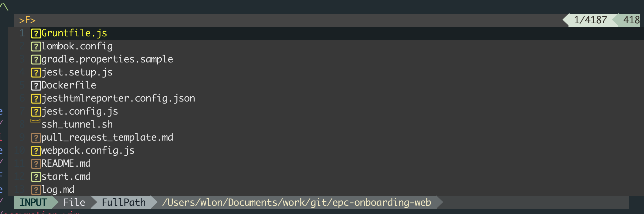The height and width of the screenshot is (214, 644).
Task: Click the FullPath segment in the statusline
Action: point(124,202)
